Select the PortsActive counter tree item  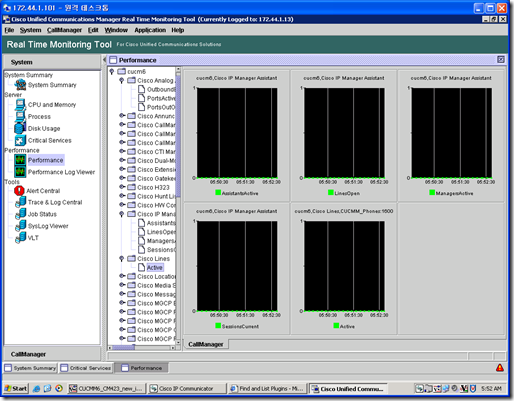click(161, 98)
